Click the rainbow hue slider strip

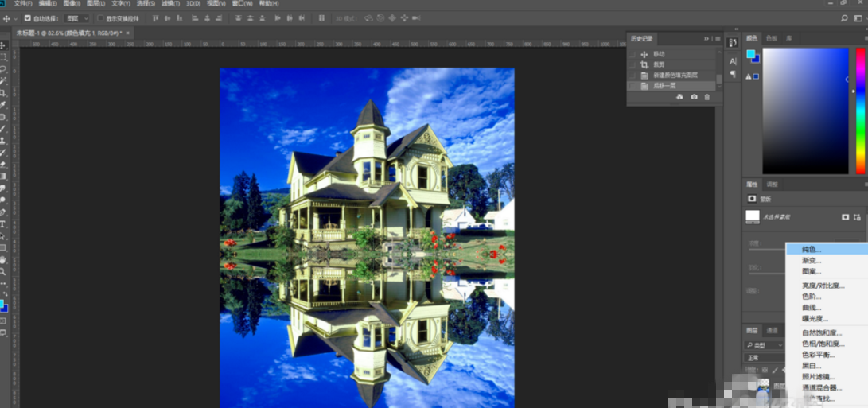coord(860,110)
